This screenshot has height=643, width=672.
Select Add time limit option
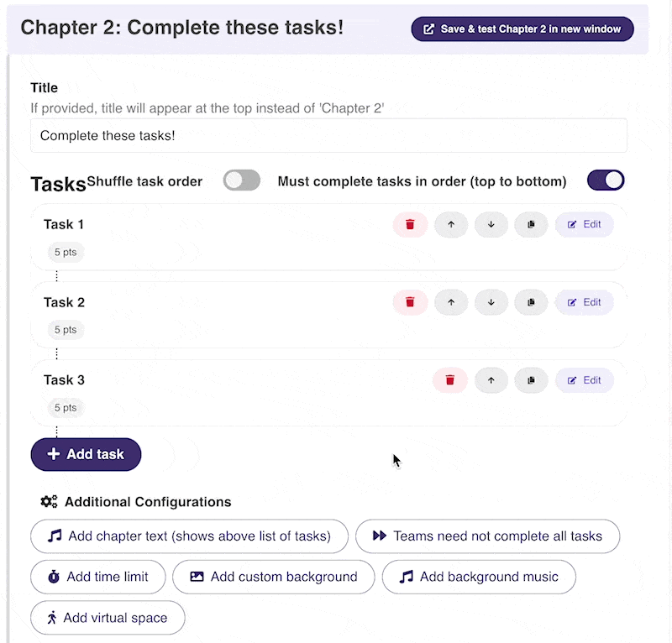[x=98, y=577]
